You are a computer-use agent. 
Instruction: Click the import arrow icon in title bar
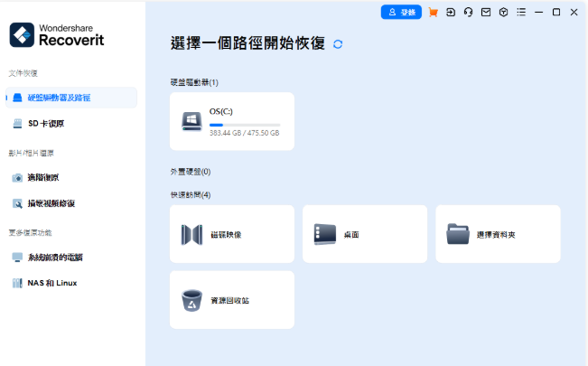coord(452,13)
